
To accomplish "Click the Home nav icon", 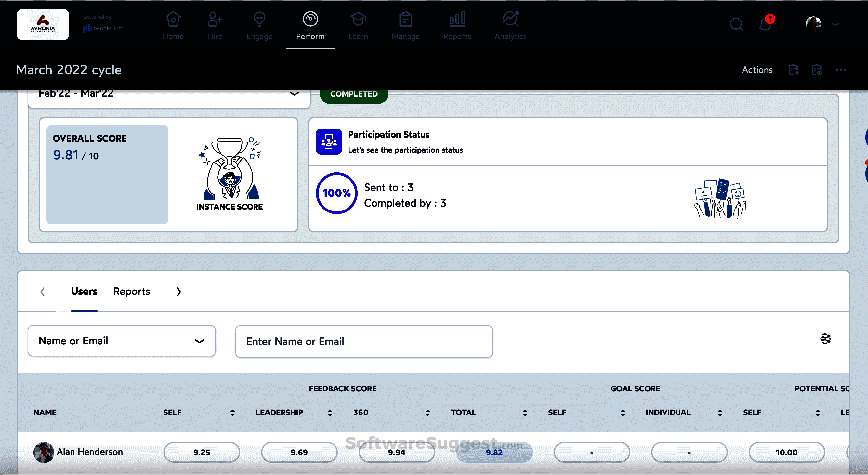I will click(173, 26).
